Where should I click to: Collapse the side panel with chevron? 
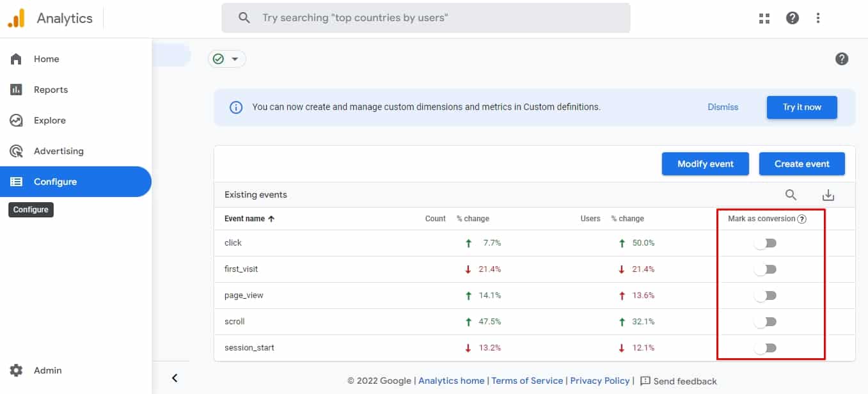(175, 378)
